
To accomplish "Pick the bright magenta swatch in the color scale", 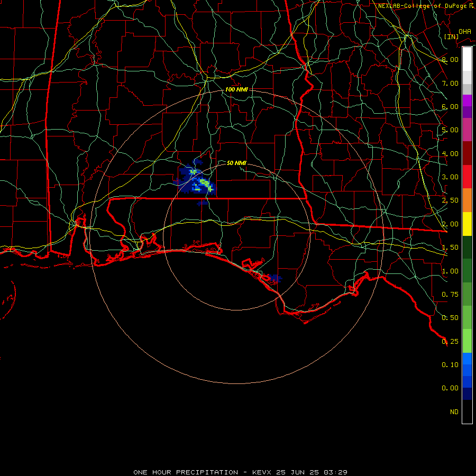I will [x=467, y=100].
